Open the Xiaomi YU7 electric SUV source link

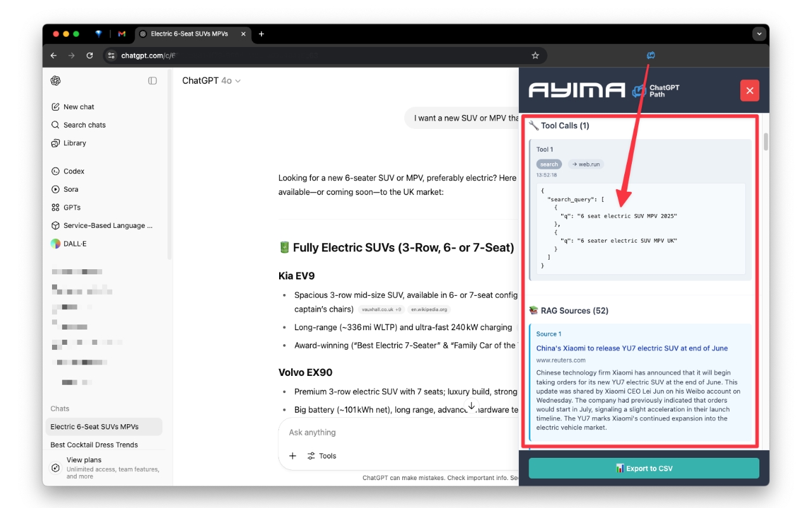pyautogui.click(x=632, y=348)
